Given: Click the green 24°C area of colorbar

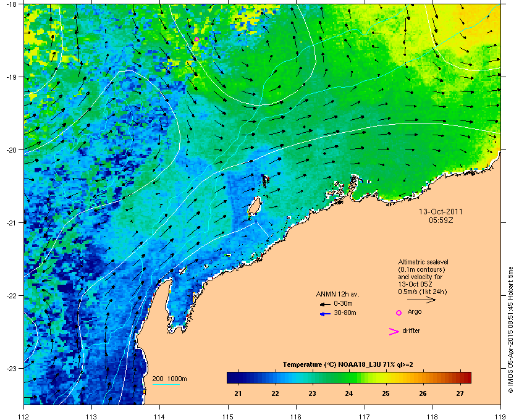Looking at the screenshot, I should coord(349,377).
